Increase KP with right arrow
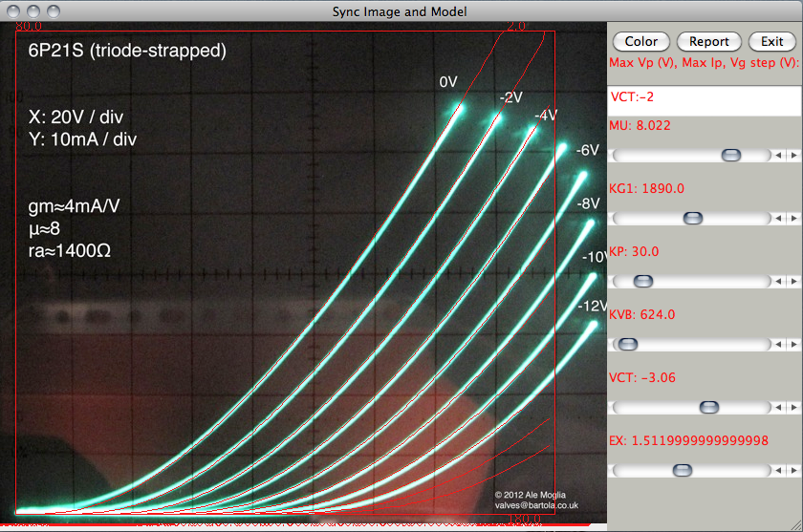Screen dimensions: 803x532 point(793,282)
